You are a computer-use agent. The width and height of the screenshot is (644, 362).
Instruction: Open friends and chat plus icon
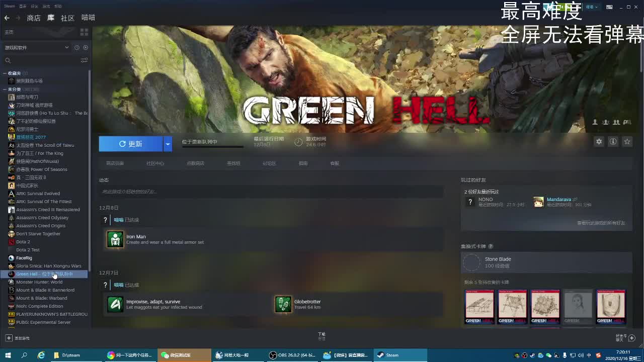point(632,338)
